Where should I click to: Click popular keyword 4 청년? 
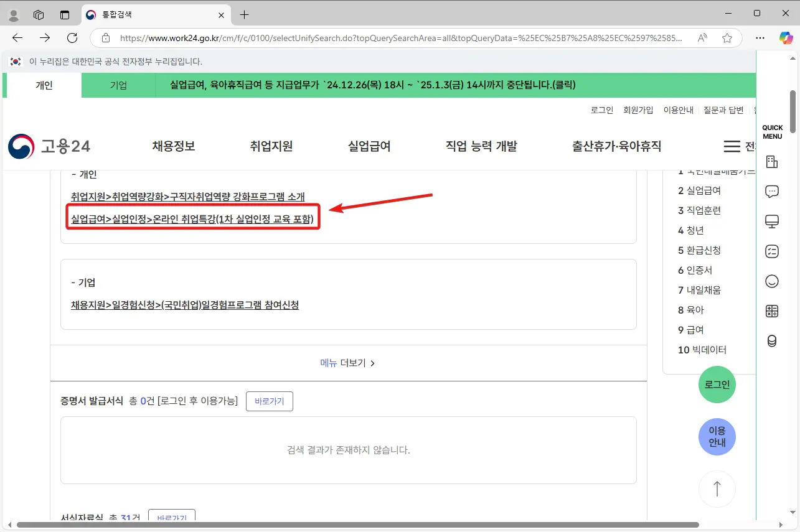tap(691, 230)
